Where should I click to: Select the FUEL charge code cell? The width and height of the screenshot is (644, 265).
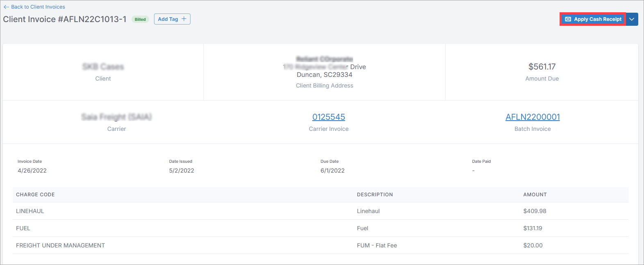[23, 228]
